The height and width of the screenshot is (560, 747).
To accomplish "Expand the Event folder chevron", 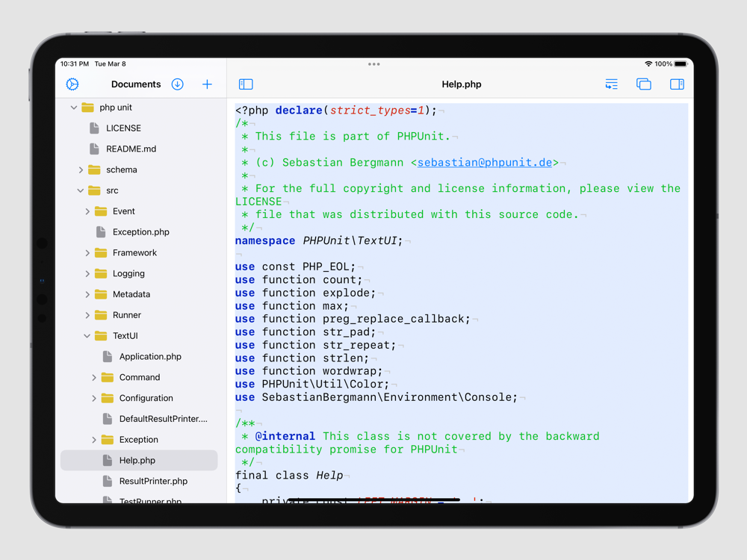I will point(87,211).
